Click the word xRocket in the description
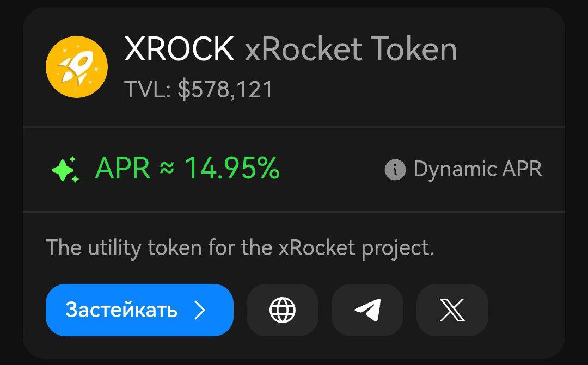The height and width of the screenshot is (365, 588). (x=316, y=248)
